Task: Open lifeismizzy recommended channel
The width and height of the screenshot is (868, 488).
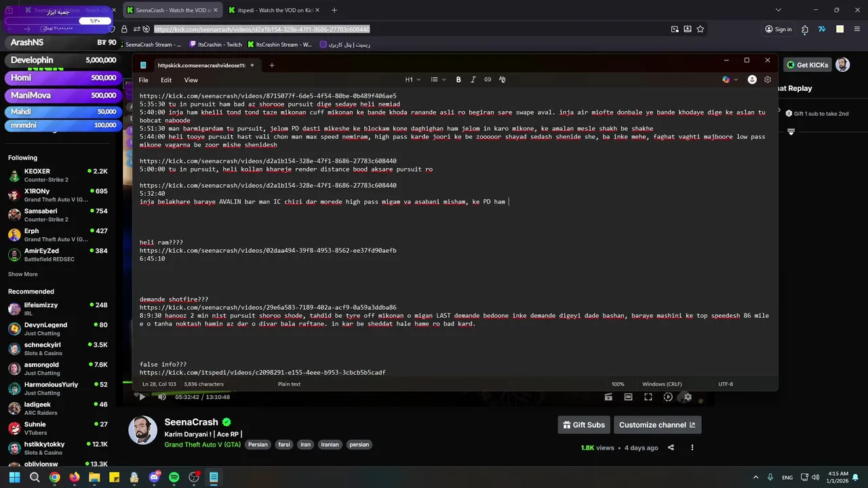Action: [58, 309]
